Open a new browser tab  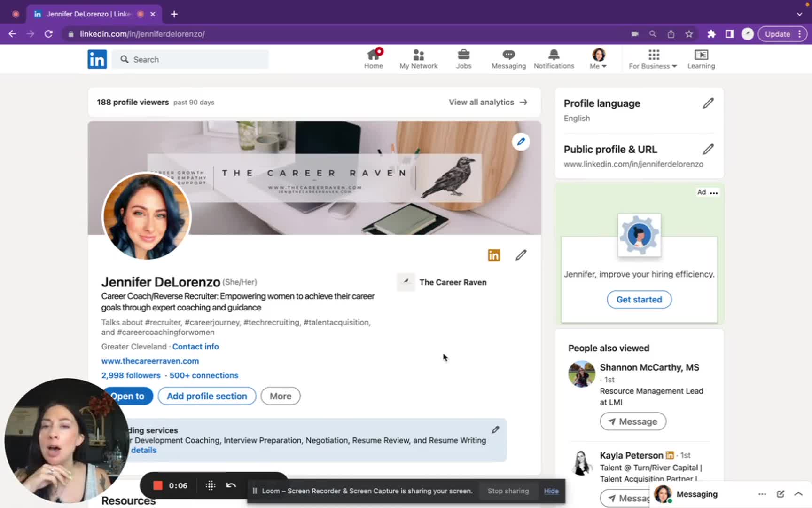pyautogui.click(x=174, y=14)
